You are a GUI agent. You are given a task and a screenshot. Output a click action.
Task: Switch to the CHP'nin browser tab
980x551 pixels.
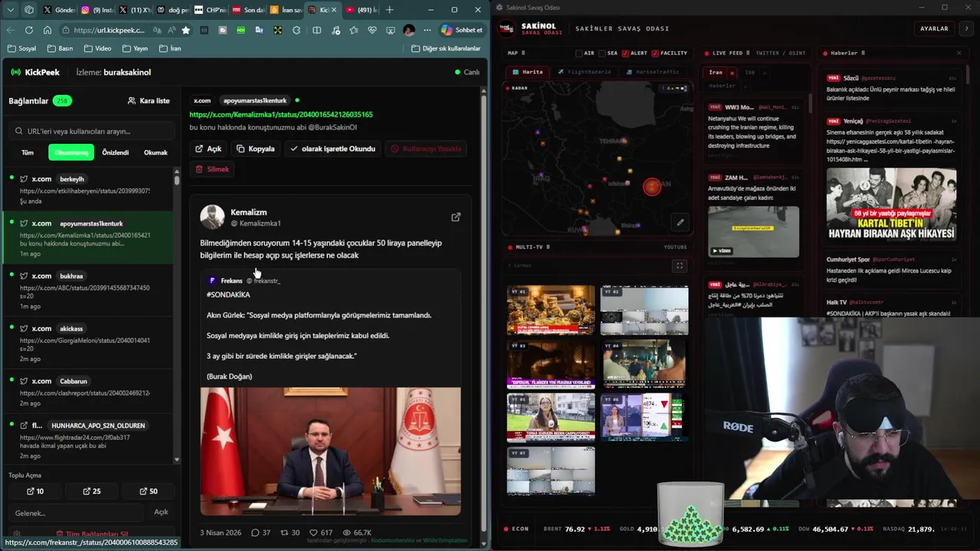pos(211,10)
